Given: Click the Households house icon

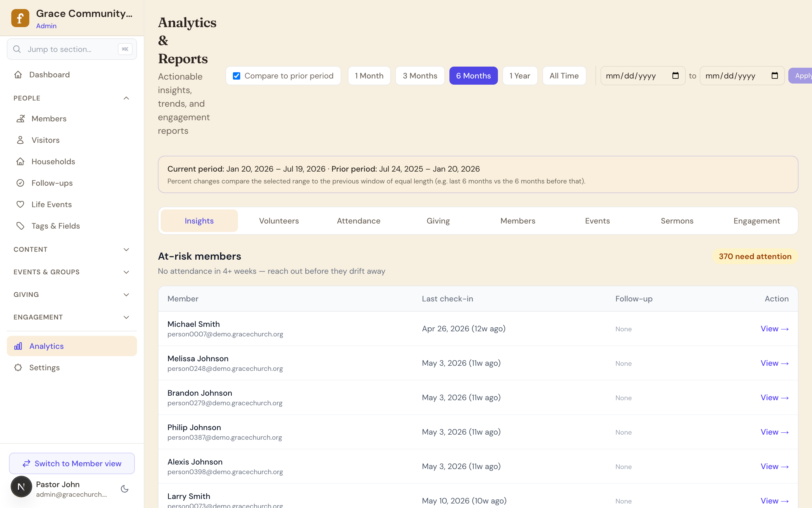Looking at the screenshot, I should click(21, 162).
